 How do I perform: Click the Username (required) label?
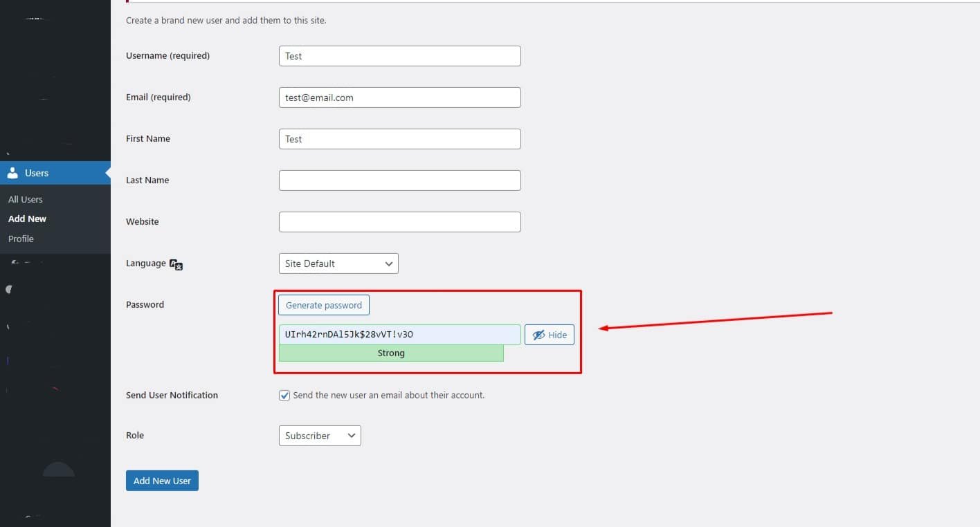(x=167, y=55)
